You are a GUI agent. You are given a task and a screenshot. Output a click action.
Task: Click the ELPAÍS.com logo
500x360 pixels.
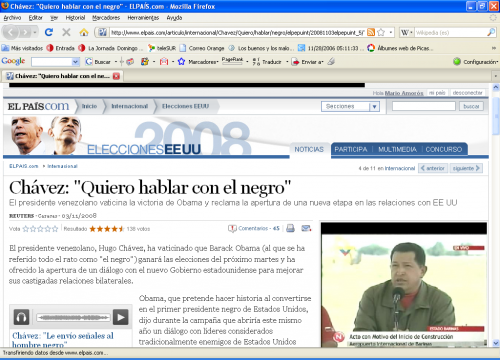click(38, 106)
